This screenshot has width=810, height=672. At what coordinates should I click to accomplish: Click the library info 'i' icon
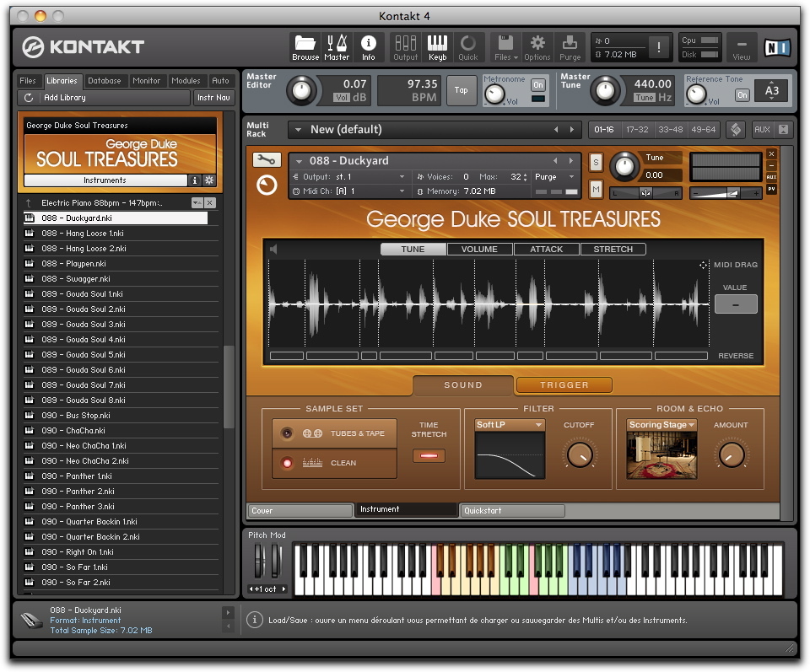point(194,180)
